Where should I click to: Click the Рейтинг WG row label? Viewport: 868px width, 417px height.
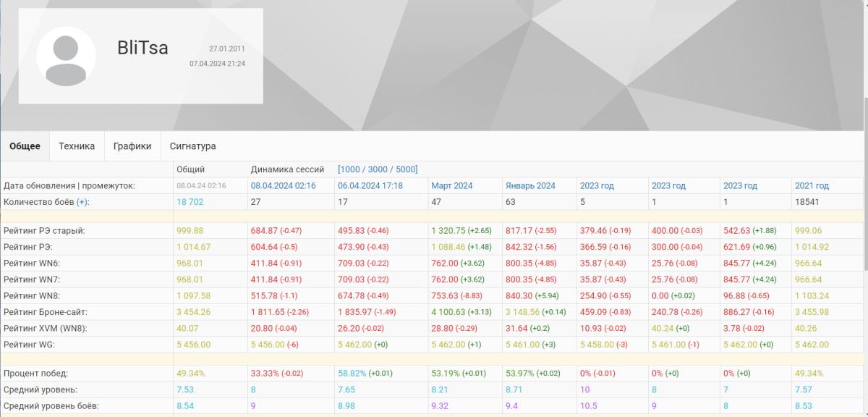point(31,345)
